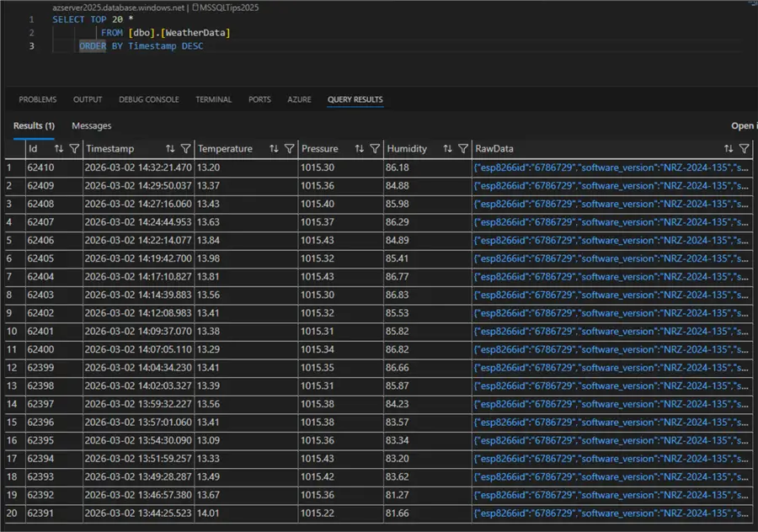Viewport: 758px width, 532px height.
Task: Sort the RawData column
Action: pos(729,149)
